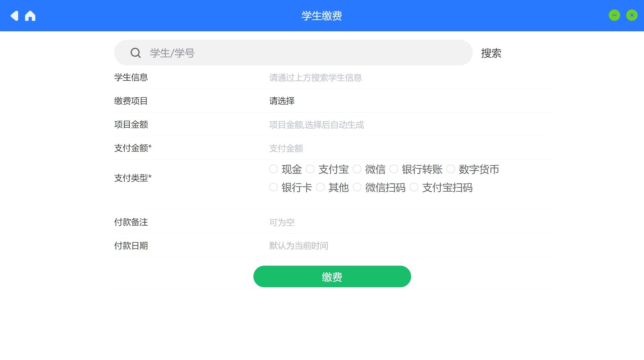Viewport: 644px width, 360px height.
Task: Go to home via house icon
Action: point(30,16)
